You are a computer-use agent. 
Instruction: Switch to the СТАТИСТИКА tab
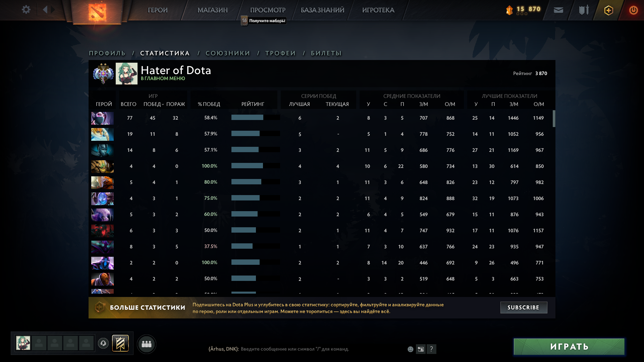tap(165, 53)
